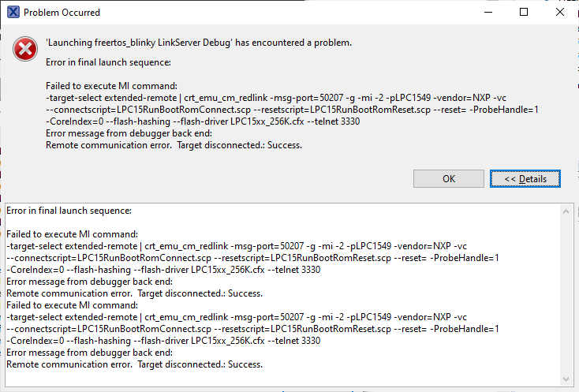The height and width of the screenshot is (392, 579).
Task: Click the Problem Occurred title bar text
Action: pos(62,13)
